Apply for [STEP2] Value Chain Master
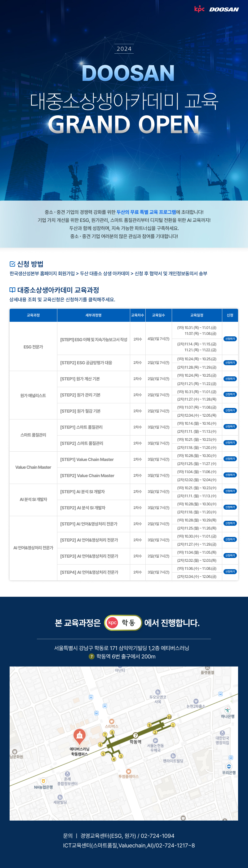248x868 pixels. pos(230,475)
